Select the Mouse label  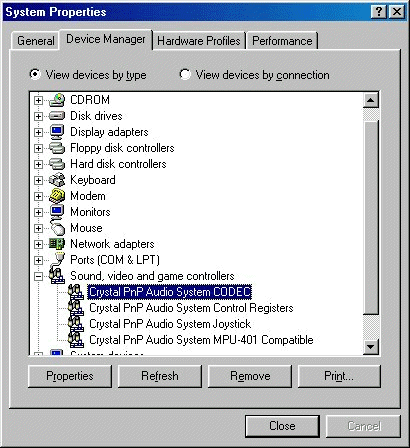pyautogui.click(x=86, y=228)
